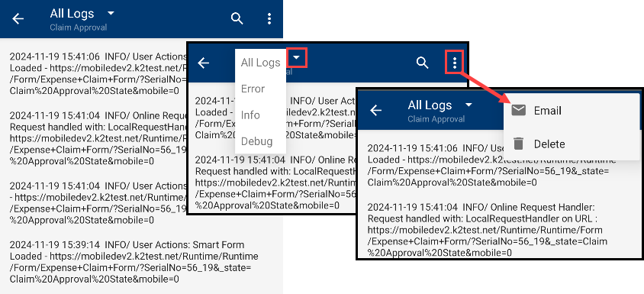Viewport: 644px width, 294px height.
Task: Click 15:41:04 User Actions log in left screen
Action: [x=98, y=203]
